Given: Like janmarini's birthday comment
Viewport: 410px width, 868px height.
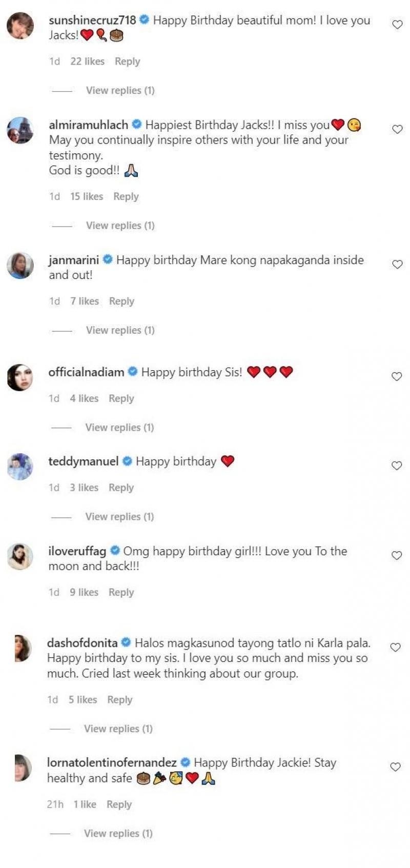Looking at the screenshot, I should (397, 265).
